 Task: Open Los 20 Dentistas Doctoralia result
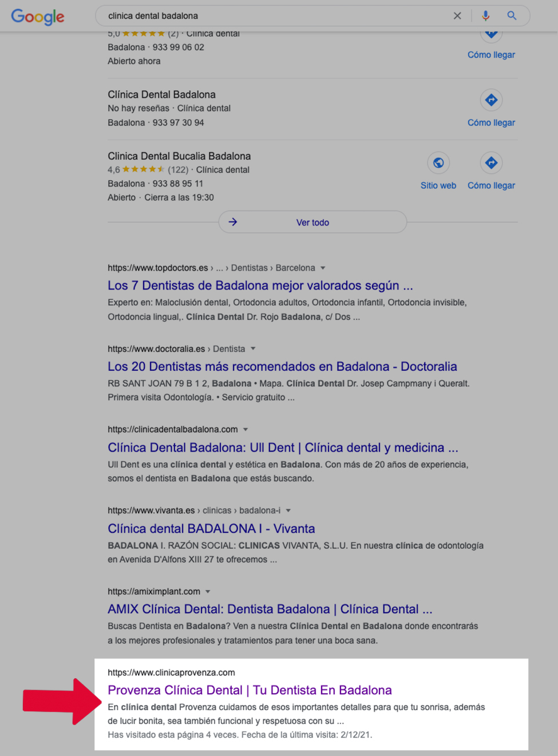point(282,366)
